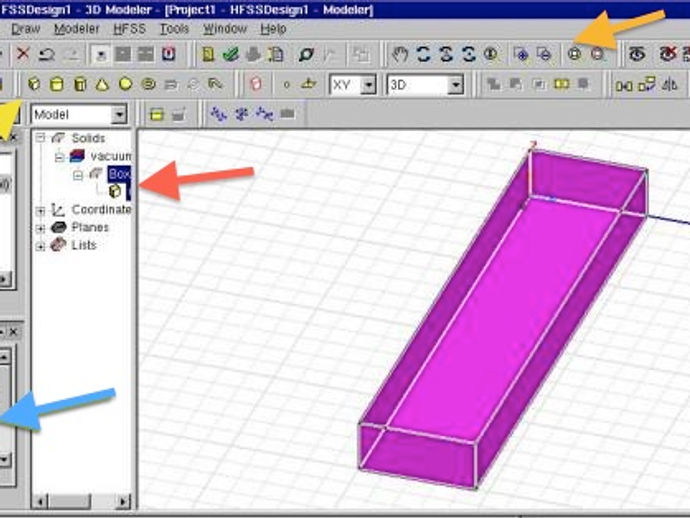The width and height of the screenshot is (690, 518).
Task: Collapse the Box tree node
Action: click(x=78, y=175)
